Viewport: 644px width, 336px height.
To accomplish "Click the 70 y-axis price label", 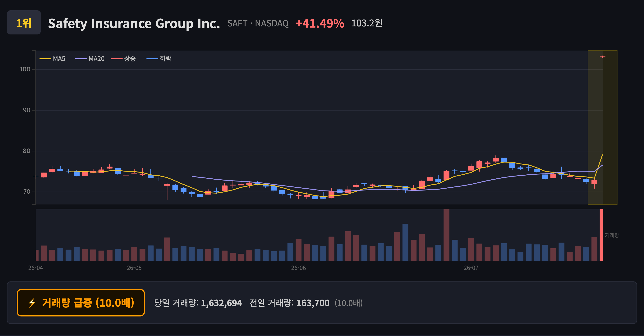I will coord(26,192).
